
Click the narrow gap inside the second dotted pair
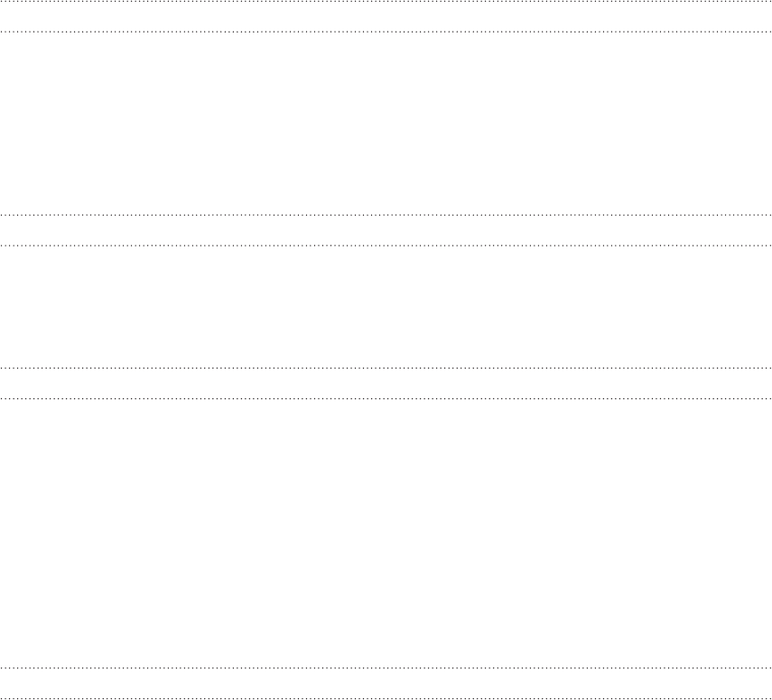click(x=386, y=230)
